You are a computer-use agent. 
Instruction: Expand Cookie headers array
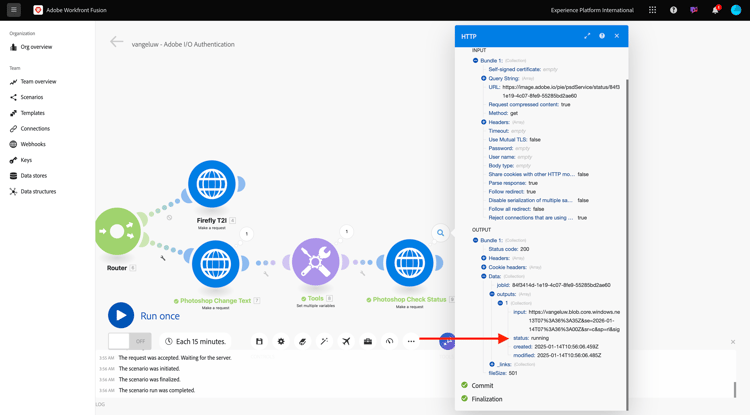(x=484, y=267)
